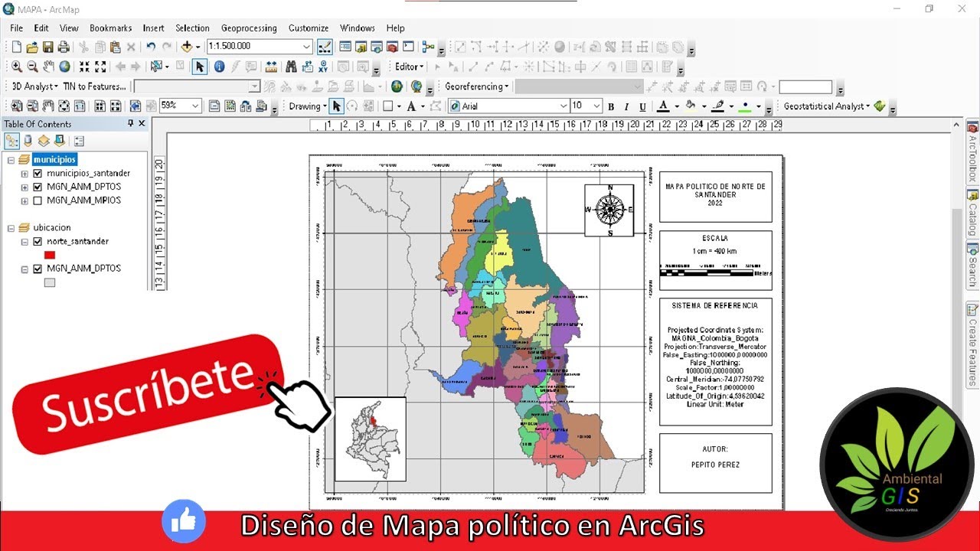Click List By Drawing Order icon

[12, 141]
